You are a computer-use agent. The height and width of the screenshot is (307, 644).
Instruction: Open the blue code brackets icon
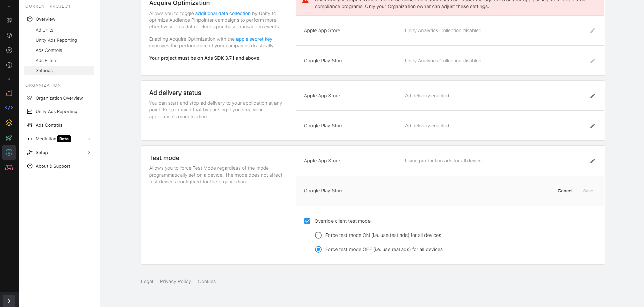[9, 108]
